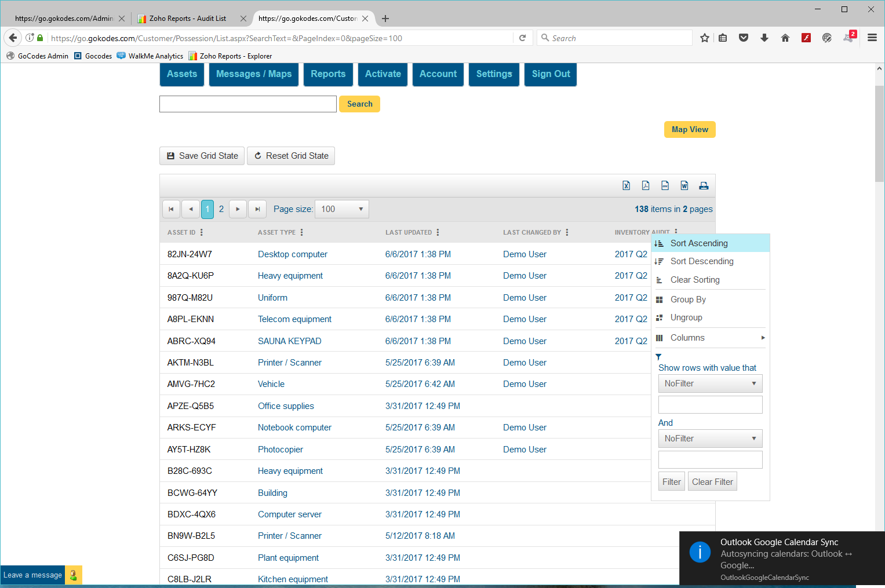885x588 pixels.
Task: Open Messages / Maps navigation tab
Action: point(254,74)
